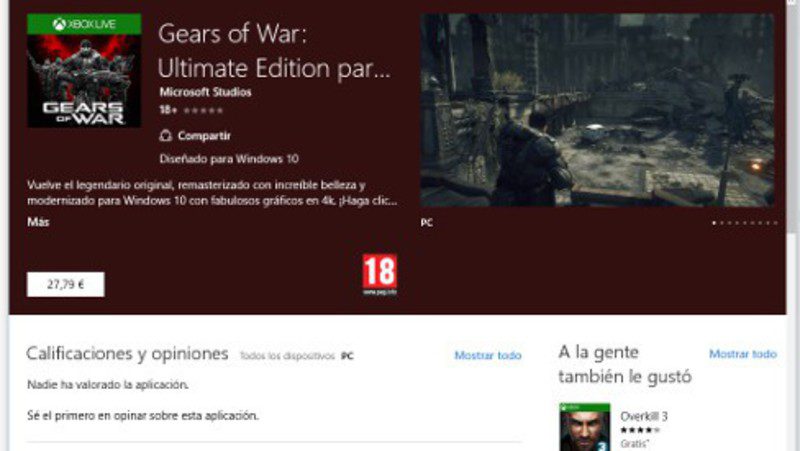Image resolution: width=800 pixels, height=451 pixels.
Task: Open the large gameplay screenshot
Action: (x=597, y=110)
